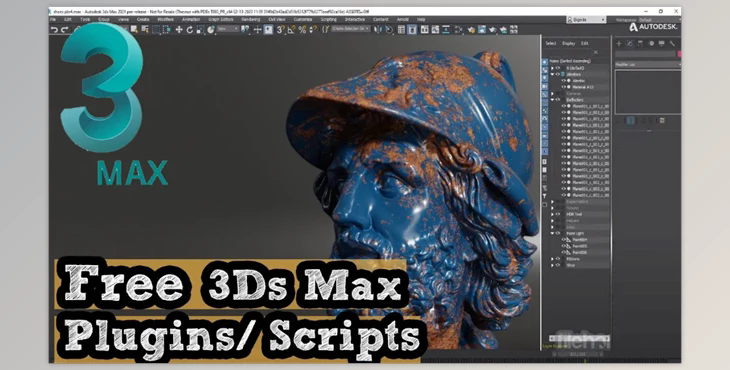Click the pink object color swatch
The width and height of the screenshot is (730, 370).
point(679,54)
